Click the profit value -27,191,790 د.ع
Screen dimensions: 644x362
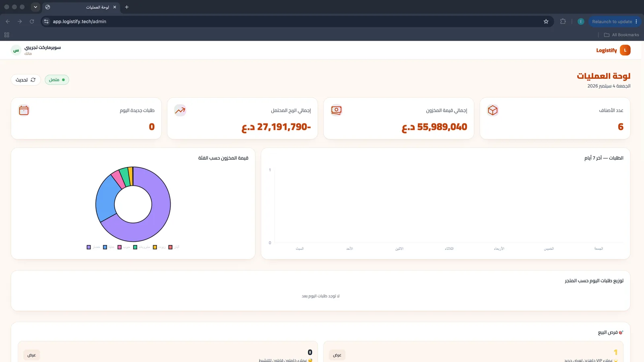click(x=276, y=127)
